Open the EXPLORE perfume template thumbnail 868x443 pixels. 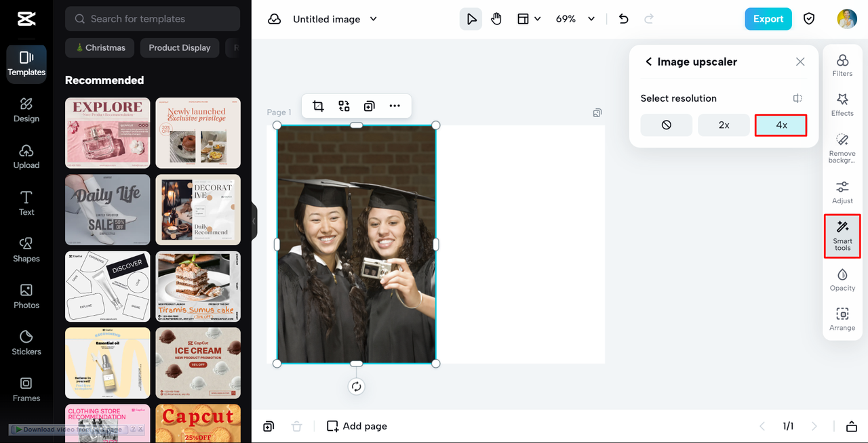(x=108, y=133)
